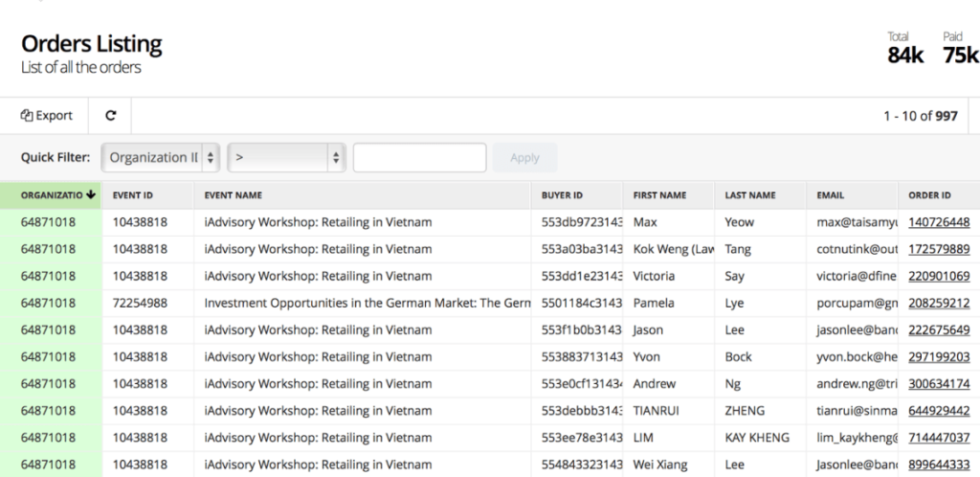Sort by the Email column header
This screenshot has width=980, height=477.
[x=830, y=195]
